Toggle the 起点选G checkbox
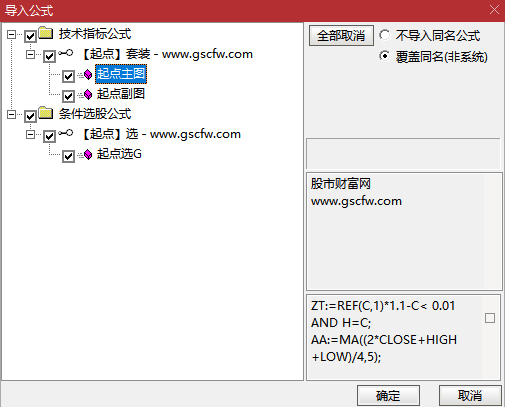Screen dimensions: 505x407 tap(68, 156)
